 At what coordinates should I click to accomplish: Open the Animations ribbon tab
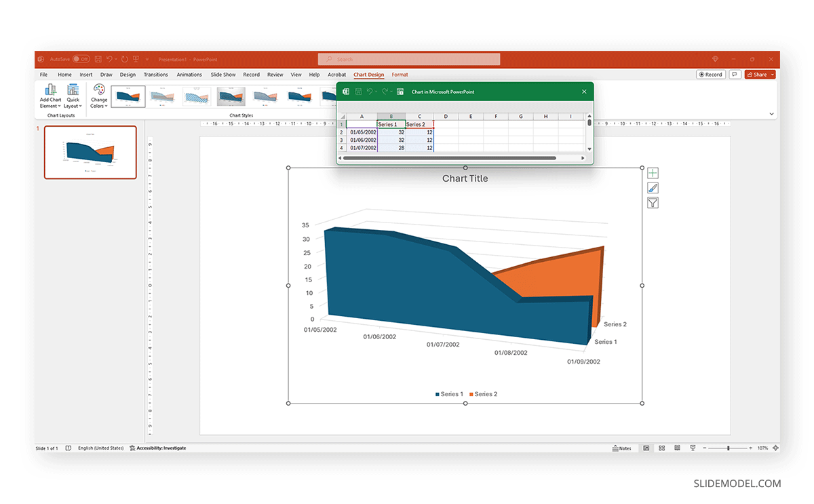(189, 75)
